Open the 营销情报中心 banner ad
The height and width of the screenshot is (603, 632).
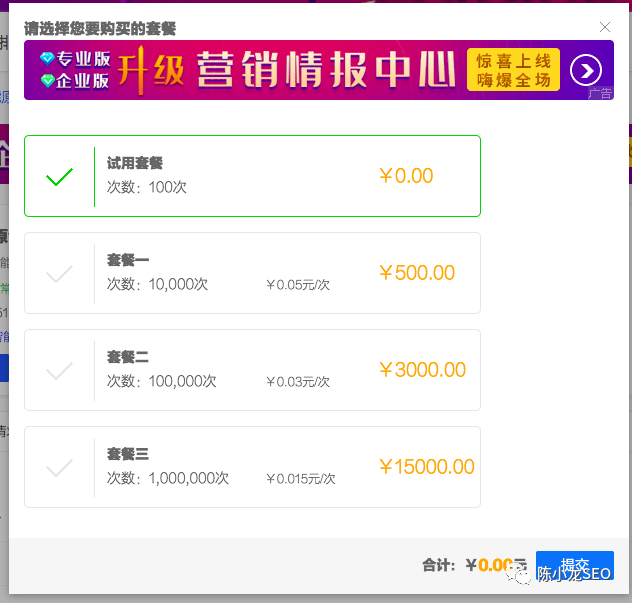coord(319,70)
